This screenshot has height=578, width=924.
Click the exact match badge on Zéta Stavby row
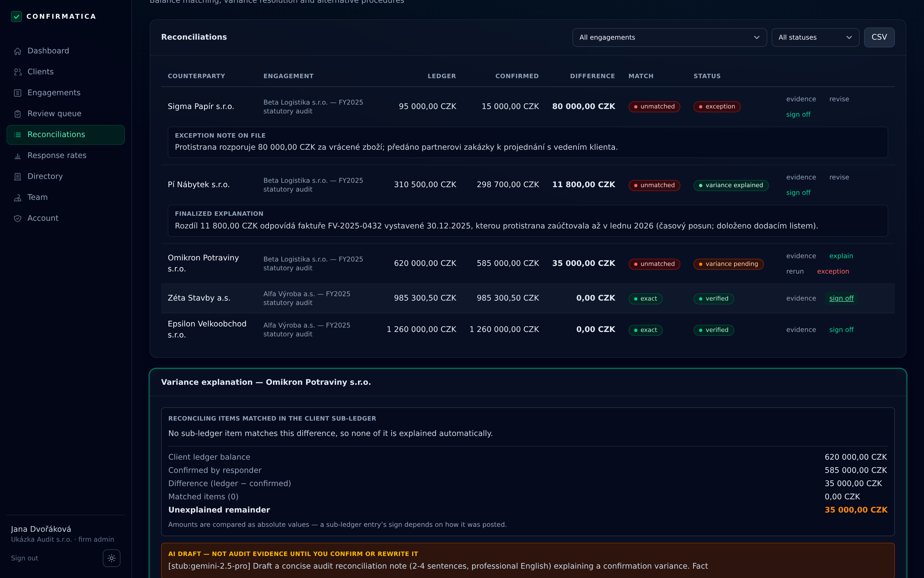coord(645,299)
